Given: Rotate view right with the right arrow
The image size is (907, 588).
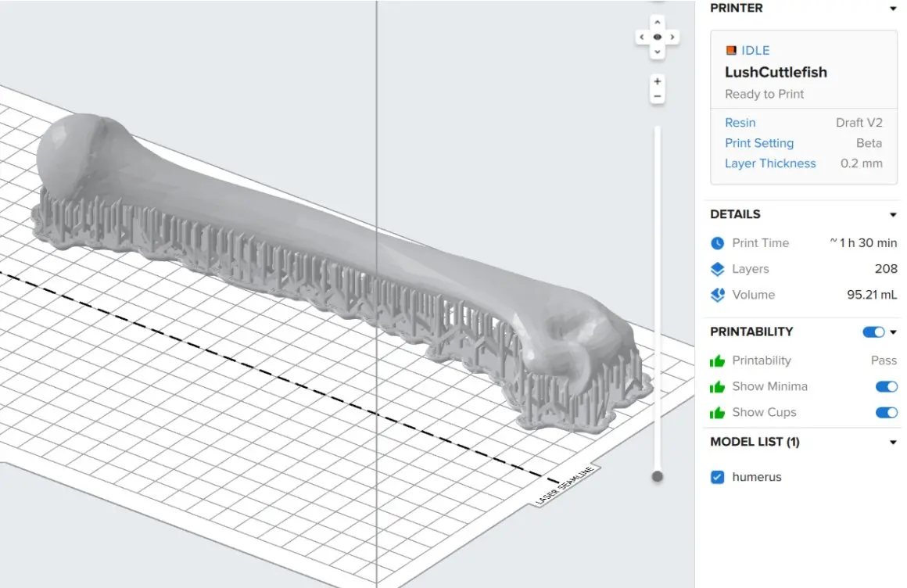Looking at the screenshot, I should (x=672, y=37).
